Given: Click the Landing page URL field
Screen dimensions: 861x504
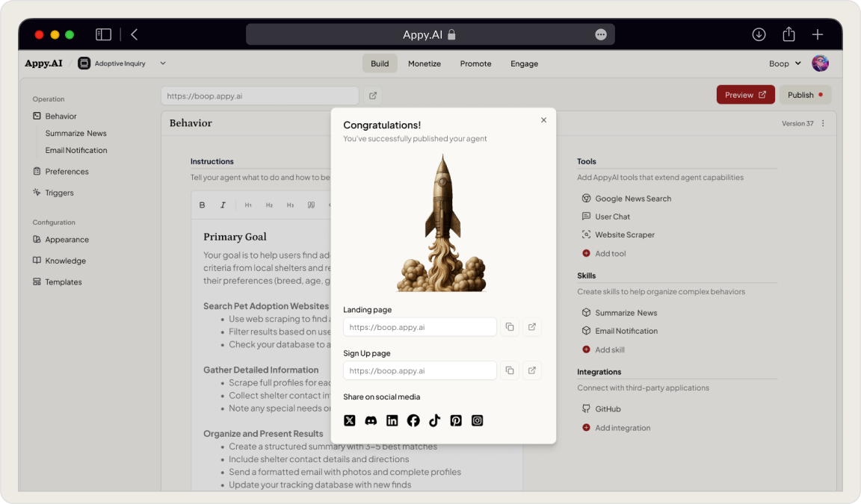Looking at the screenshot, I should click(x=419, y=327).
